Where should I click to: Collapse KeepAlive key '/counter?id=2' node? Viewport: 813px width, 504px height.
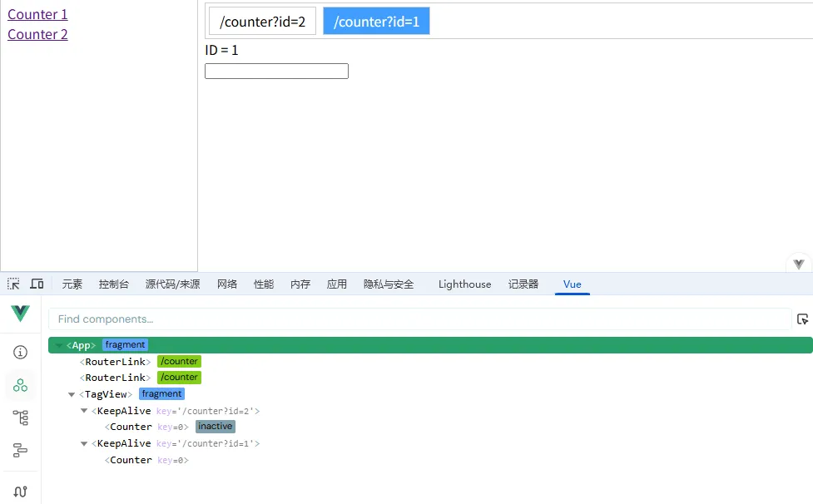point(84,411)
